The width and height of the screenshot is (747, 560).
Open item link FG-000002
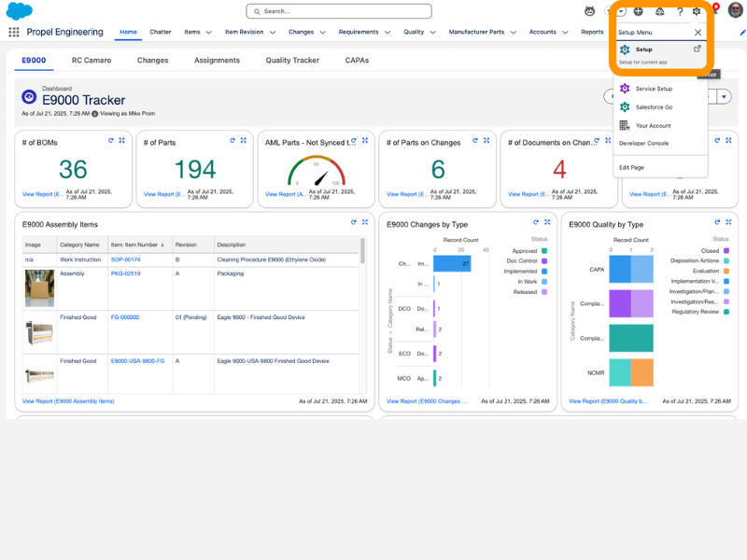[x=125, y=317]
